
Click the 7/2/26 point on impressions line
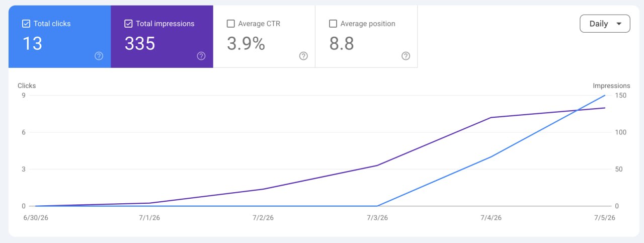263,189
